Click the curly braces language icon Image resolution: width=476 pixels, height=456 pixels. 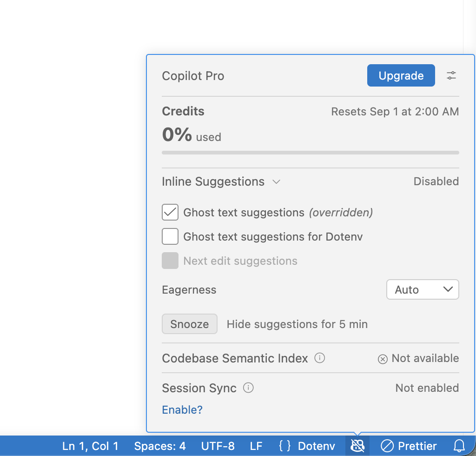[285, 446]
